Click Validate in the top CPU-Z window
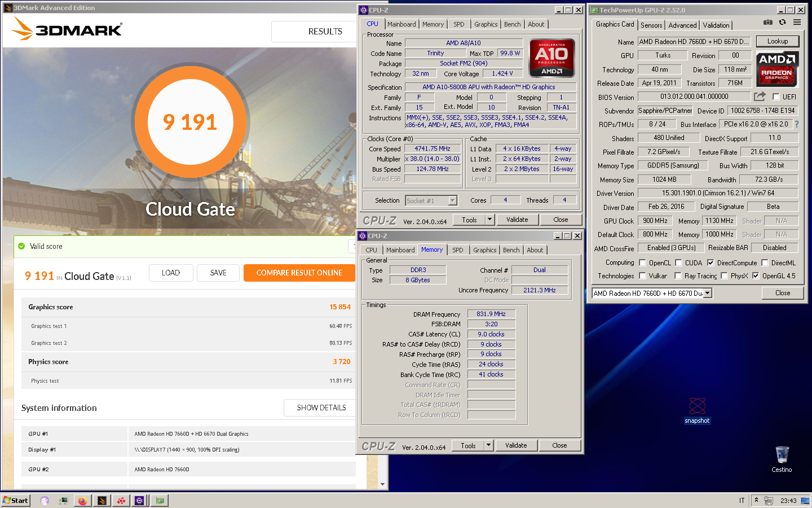The height and width of the screenshot is (508, 812). [517, 220]
